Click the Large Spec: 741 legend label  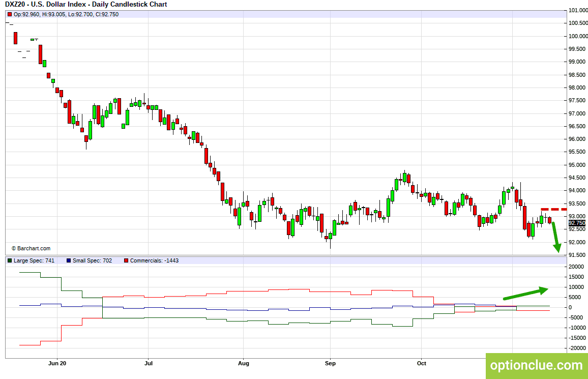(x=34, y=260)
